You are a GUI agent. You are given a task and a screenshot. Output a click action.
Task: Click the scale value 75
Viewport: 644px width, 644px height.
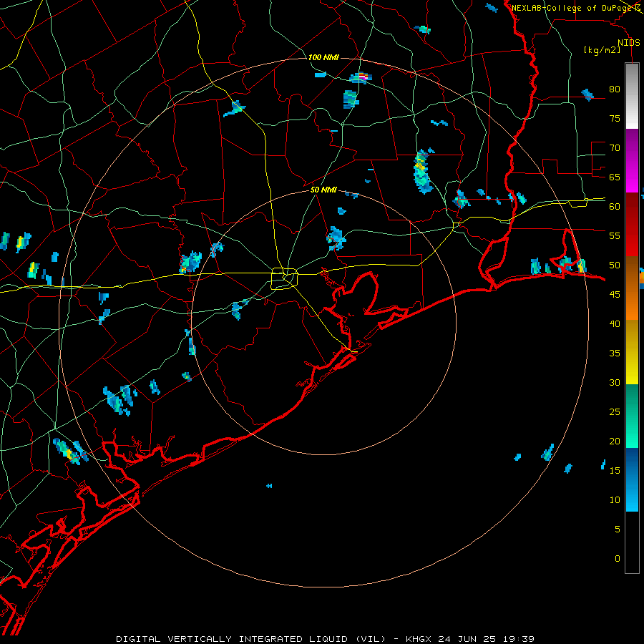(615, 118)
